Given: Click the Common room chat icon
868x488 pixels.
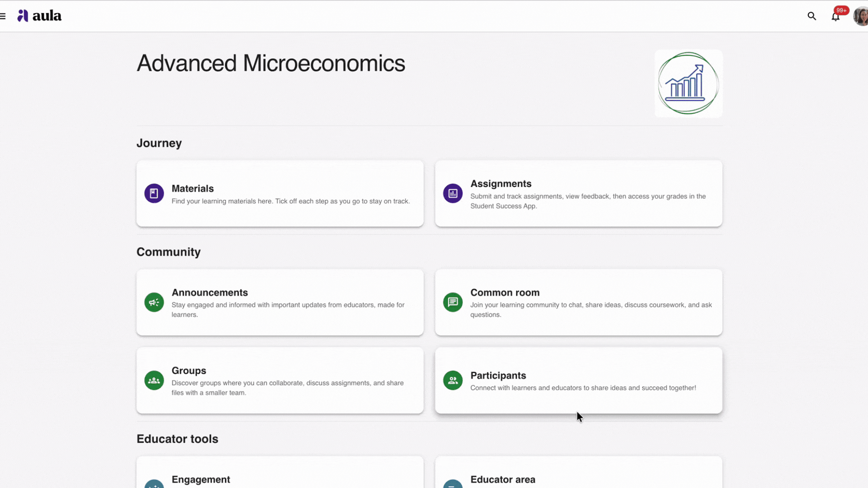Looking at the screenshot, I should click(453, 302).
